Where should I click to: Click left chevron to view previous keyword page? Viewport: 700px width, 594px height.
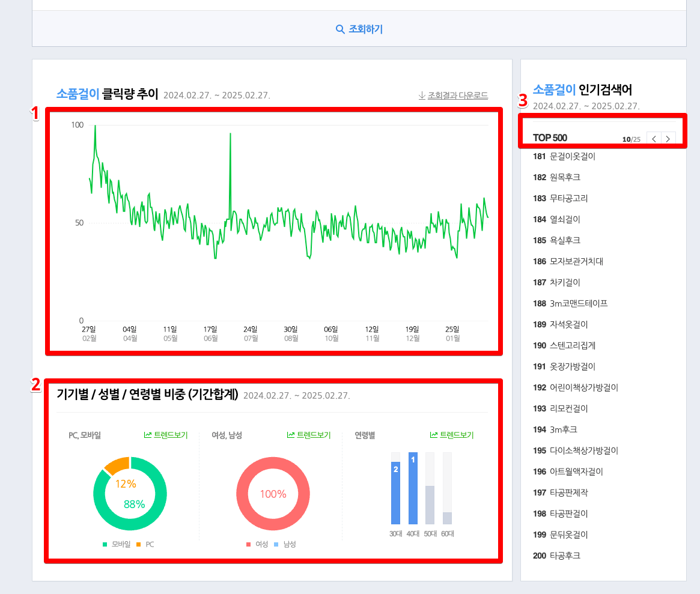click(654, 138)
